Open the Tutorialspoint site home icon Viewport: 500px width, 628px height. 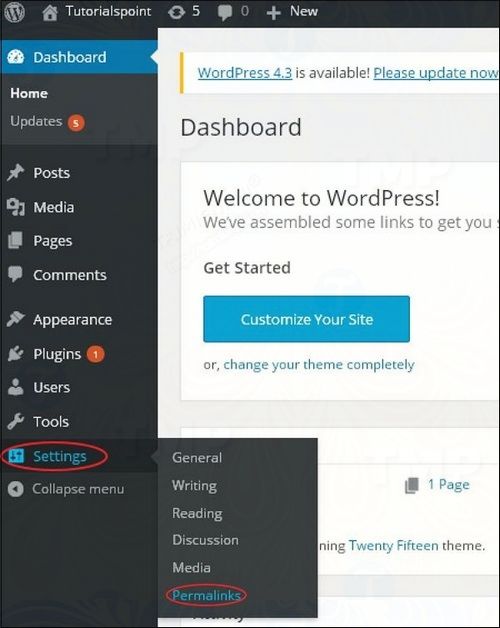50,12
